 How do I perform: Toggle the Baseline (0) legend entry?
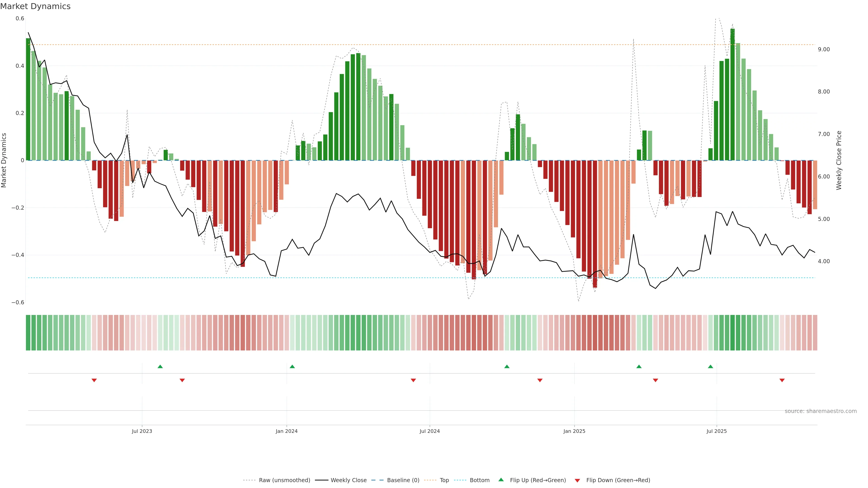[x=403, y=480]
